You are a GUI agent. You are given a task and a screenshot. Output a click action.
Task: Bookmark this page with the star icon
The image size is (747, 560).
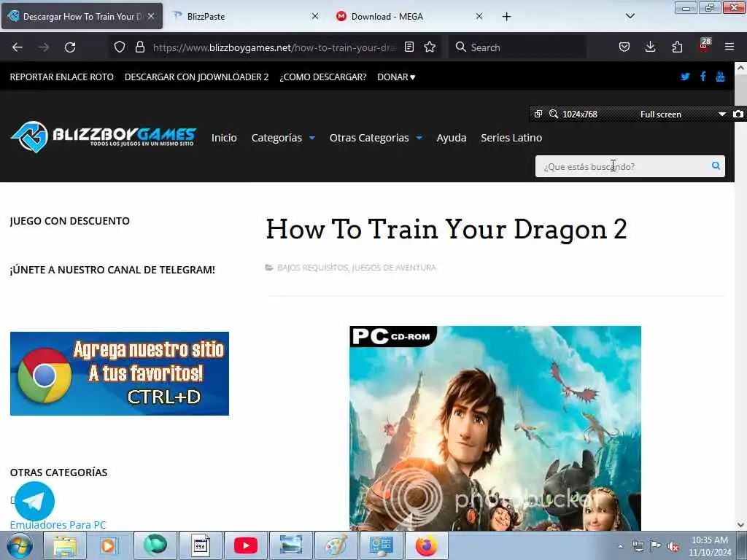click(430, 47)
